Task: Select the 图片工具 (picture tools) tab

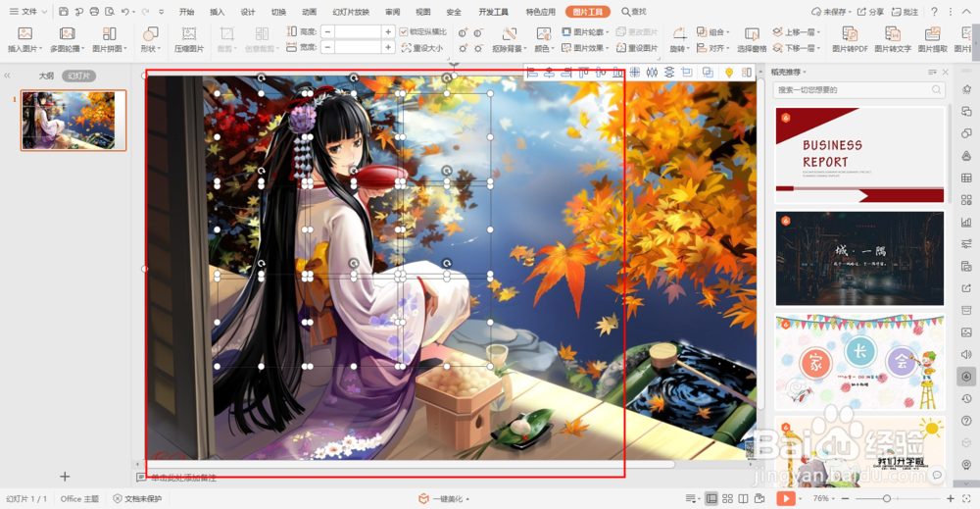Action: pyautogui.click(x=587, y=11)
